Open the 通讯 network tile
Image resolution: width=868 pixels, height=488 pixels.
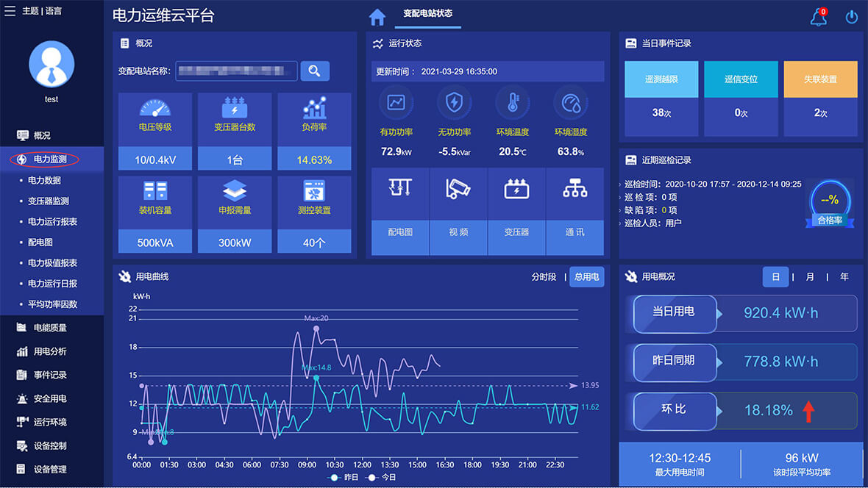(x=574, y=211)
